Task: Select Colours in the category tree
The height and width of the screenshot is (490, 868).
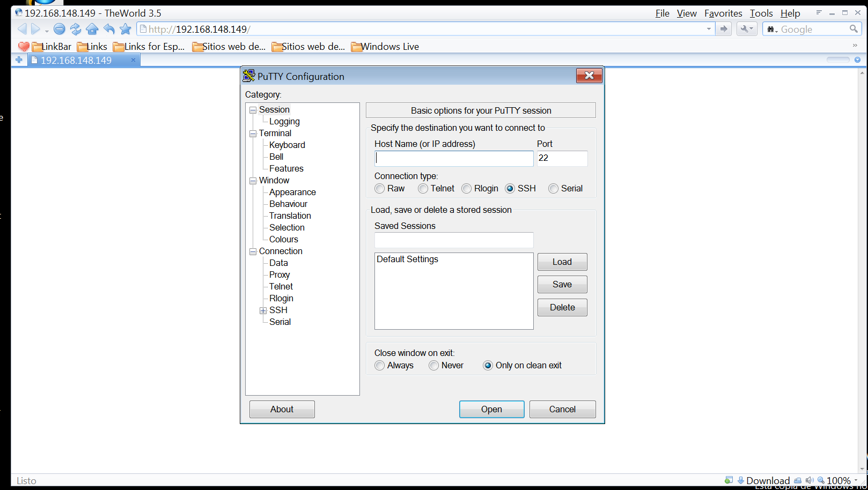Action: click(x=284, y=240)
